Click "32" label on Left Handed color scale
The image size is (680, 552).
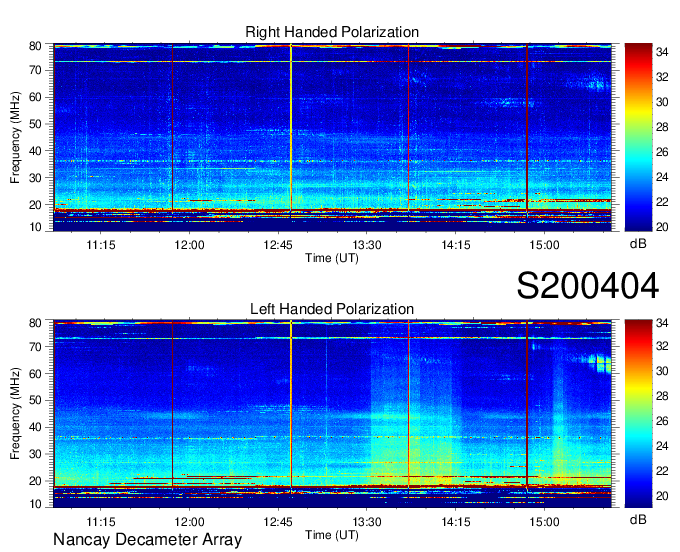point(662,346)
